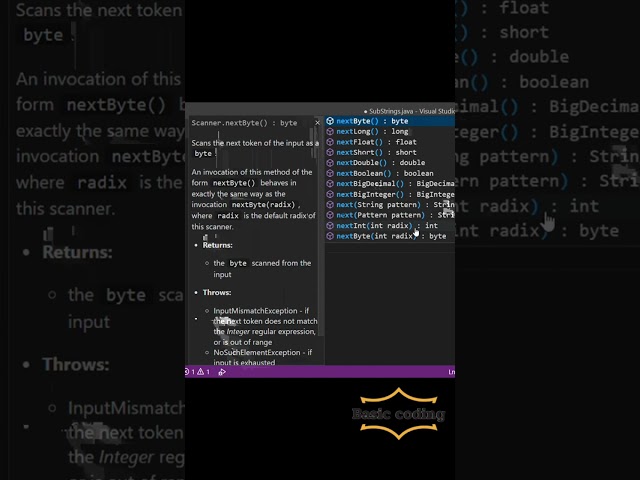This screenshot has height=480, width=640.
Task: Select nextLong() : long suggestion
Action: 390,131
